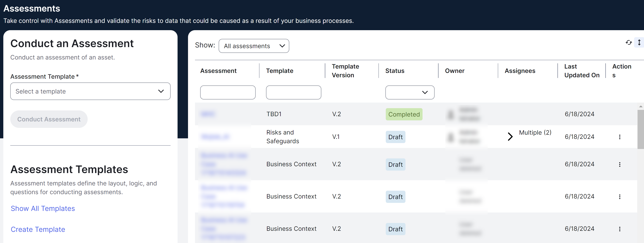644x243 pixels.
Task: Open actions menu for second Business Context draft
Action: pyautogui.click(x=620, y=197)
